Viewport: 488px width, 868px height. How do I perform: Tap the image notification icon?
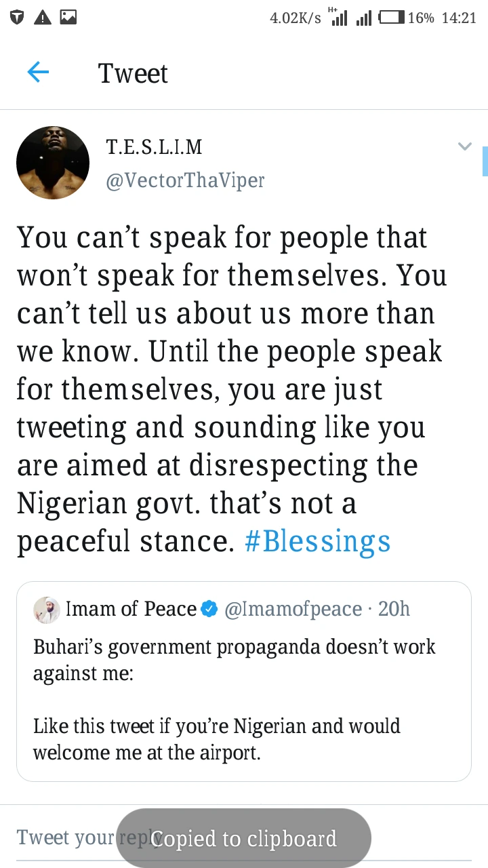[68, 18]
